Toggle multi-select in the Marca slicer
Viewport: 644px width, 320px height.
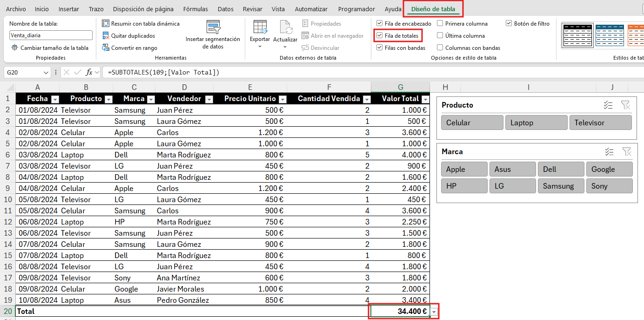(609, 152)
